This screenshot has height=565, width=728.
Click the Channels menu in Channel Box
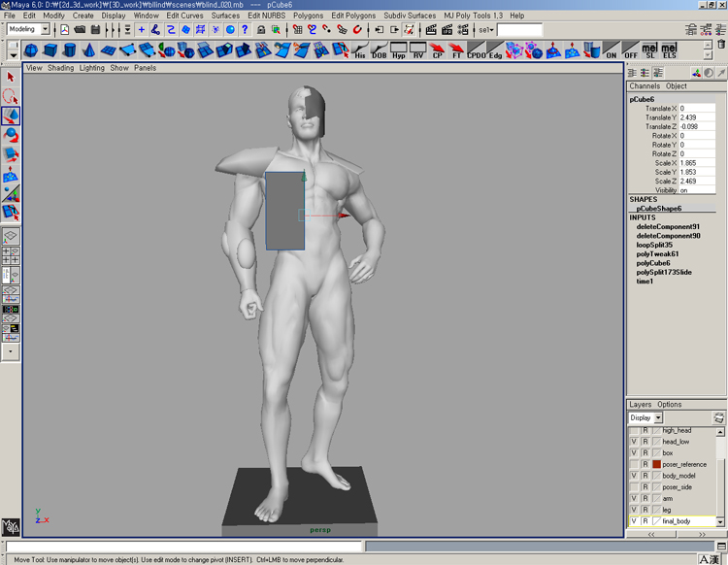point(645,86)
